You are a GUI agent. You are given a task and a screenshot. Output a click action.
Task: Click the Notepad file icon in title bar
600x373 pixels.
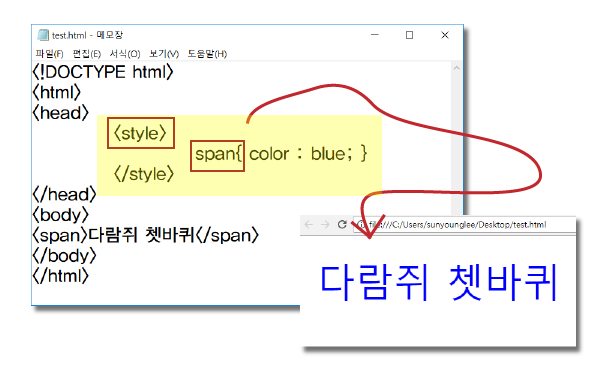pyautogui.click(x=43, y=35)
